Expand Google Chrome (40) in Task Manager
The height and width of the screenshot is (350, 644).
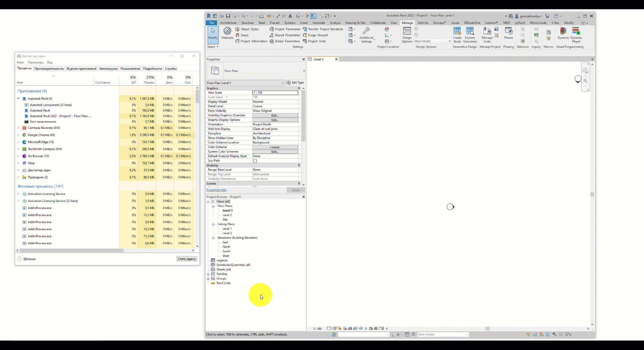[18, 135]
